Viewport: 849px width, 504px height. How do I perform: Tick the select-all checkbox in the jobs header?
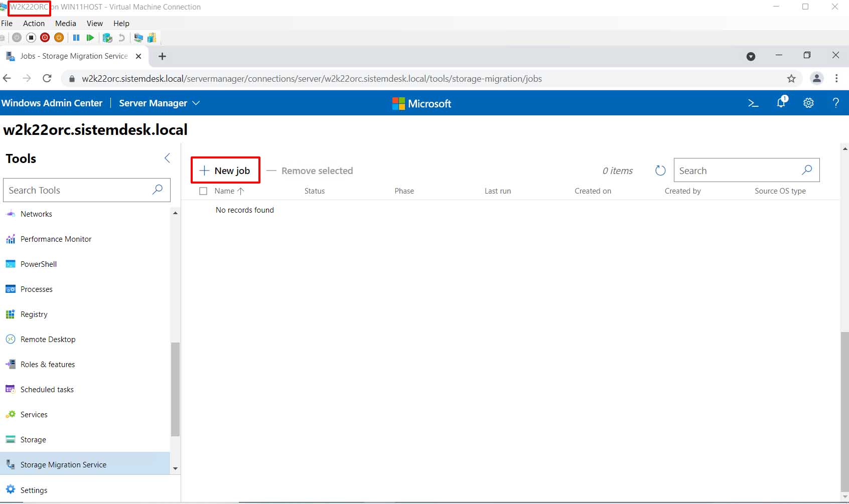[203, 191]
